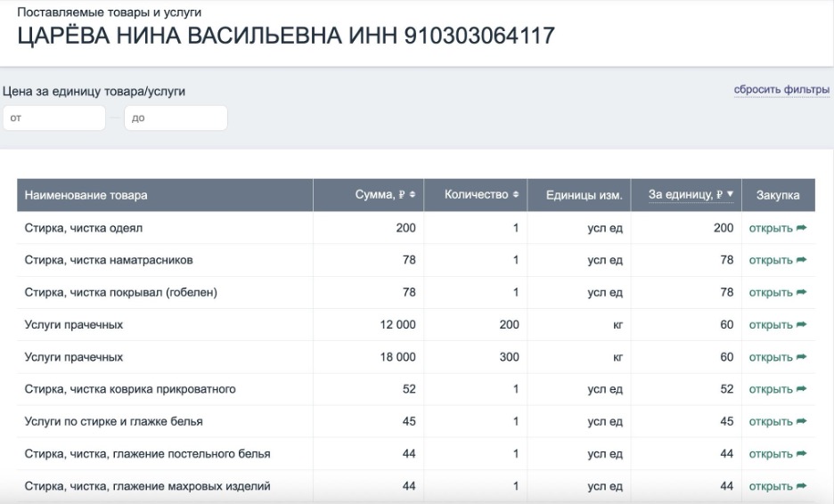Screen dimensions: 834x504
Task: Click the arrow icon in the 18 000 'Услуги прачечных' row
Action: (x=801, y=357)
